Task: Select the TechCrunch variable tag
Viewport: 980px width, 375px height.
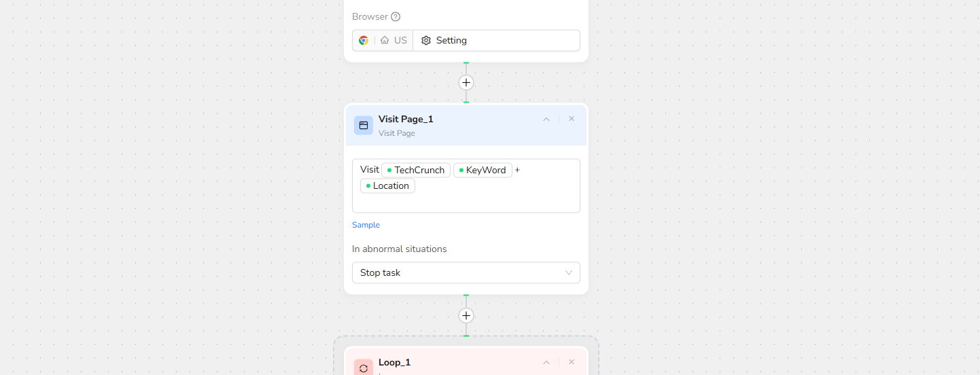Action: pyautogui.click(x=416, y=171)
